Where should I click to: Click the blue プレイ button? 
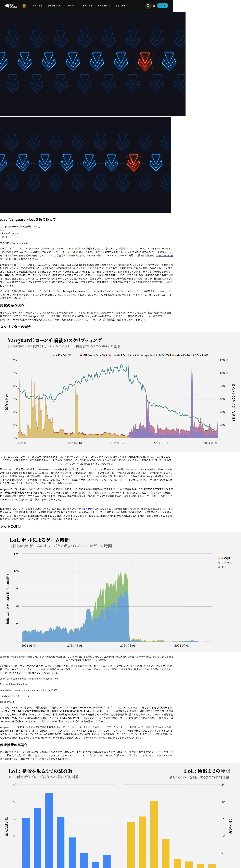point(163,6)
